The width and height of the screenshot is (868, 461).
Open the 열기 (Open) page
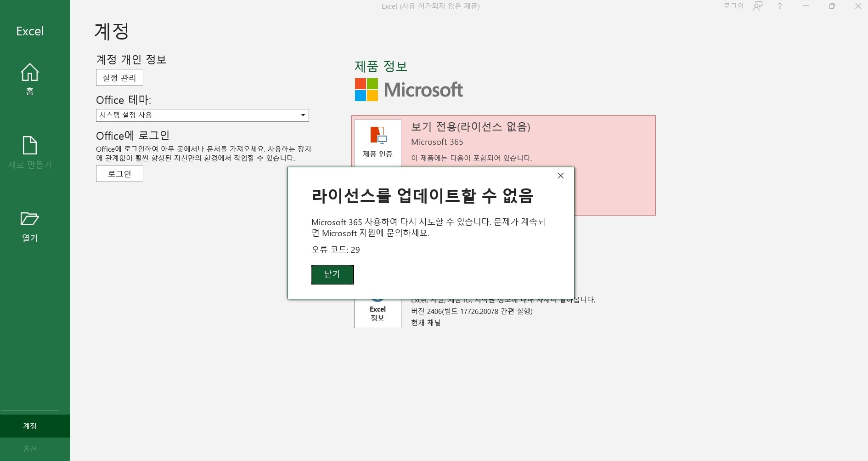point(30,227)
